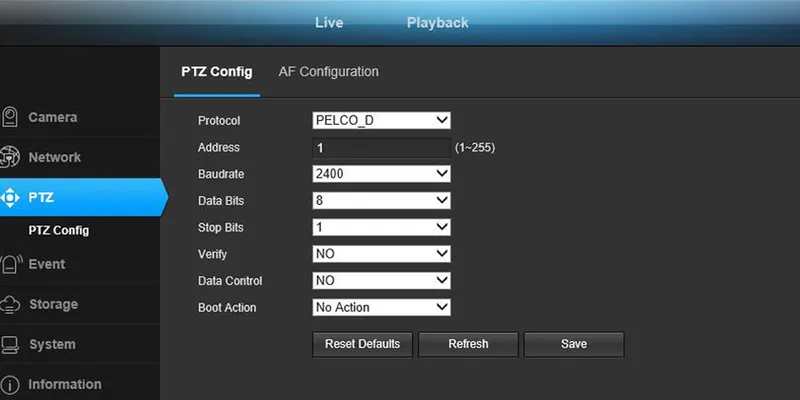Click the Information circle icon
The width and height of the screenshot is (800, 400).
point(10,384)
